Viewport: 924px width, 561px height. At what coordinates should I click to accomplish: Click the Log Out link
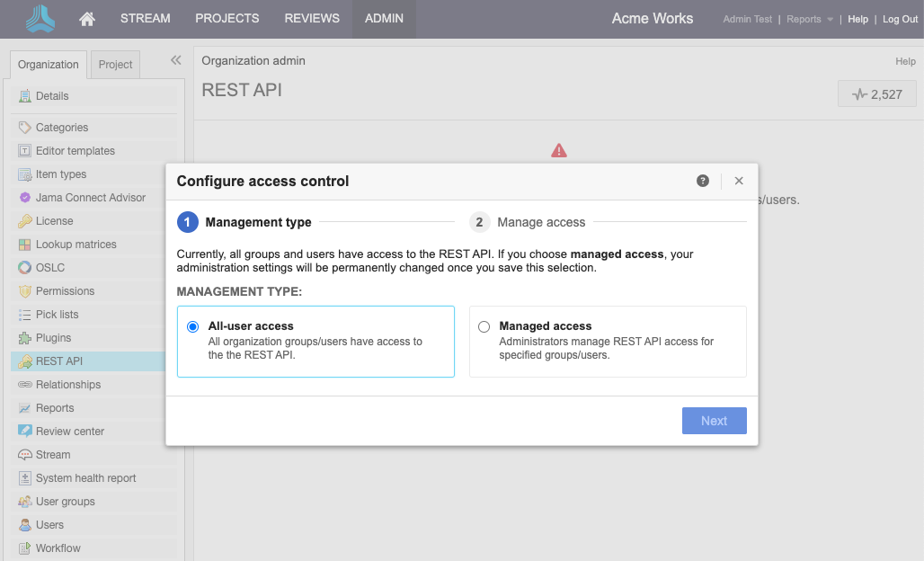pyautogui.click(x=900, y=19)
